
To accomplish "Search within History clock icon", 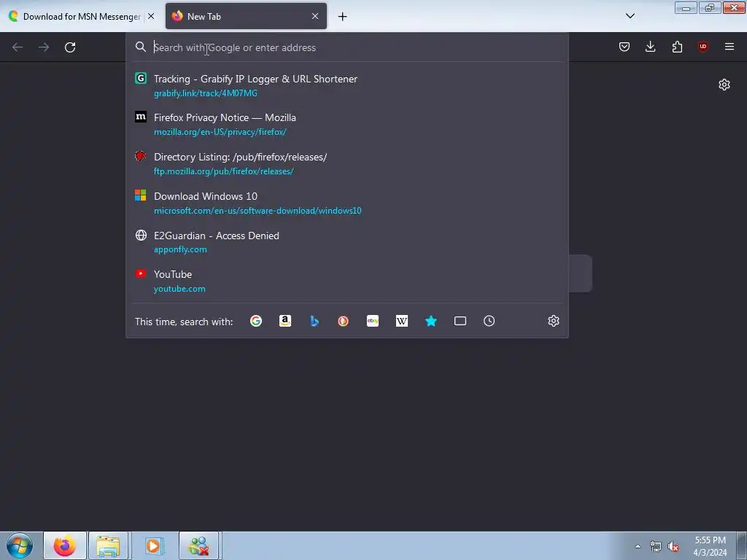I will point(489,321).
